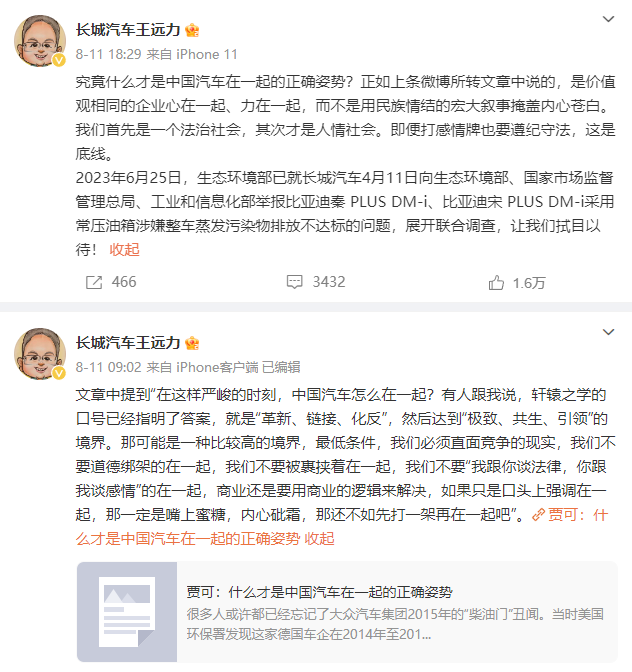Click timestamp 8-11 09:02 of second post
Screen dimensions: 632x672
point(108,367)
